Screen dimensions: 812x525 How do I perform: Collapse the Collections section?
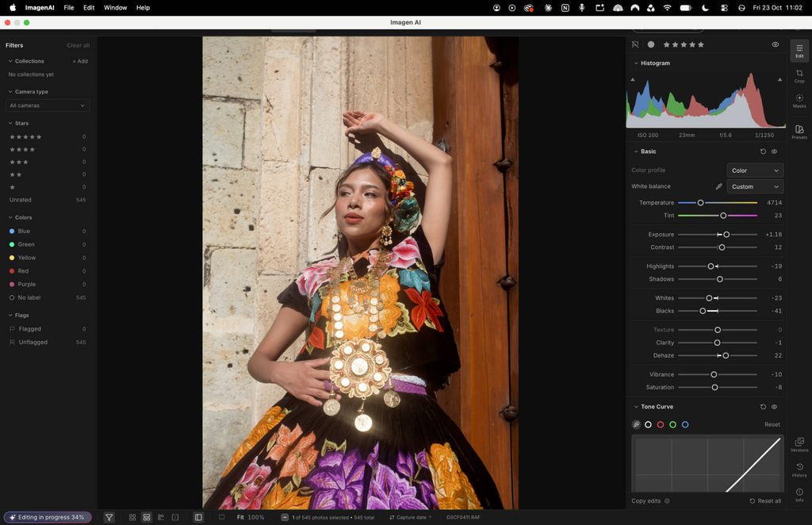point(10,61)
